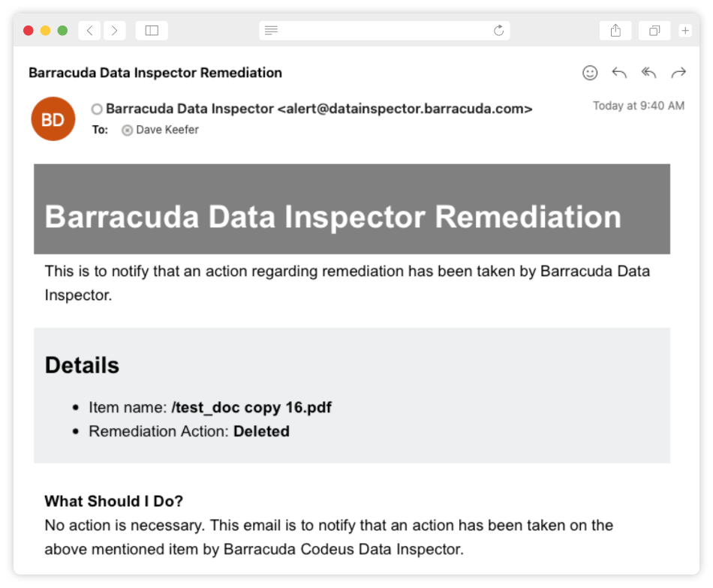The width and height of the screenshot is (713, 588).
Task: Forward this email using the forward arrow
Action: coord(678,73)
